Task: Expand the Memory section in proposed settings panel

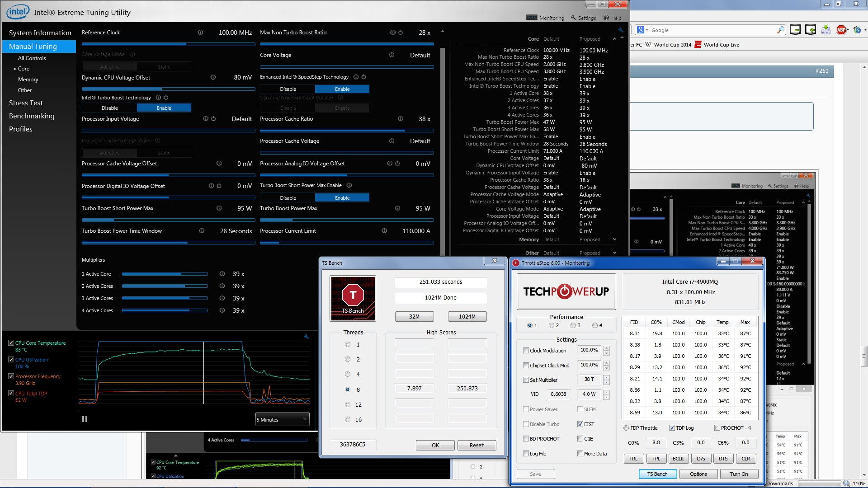Action: coord(614,239)
